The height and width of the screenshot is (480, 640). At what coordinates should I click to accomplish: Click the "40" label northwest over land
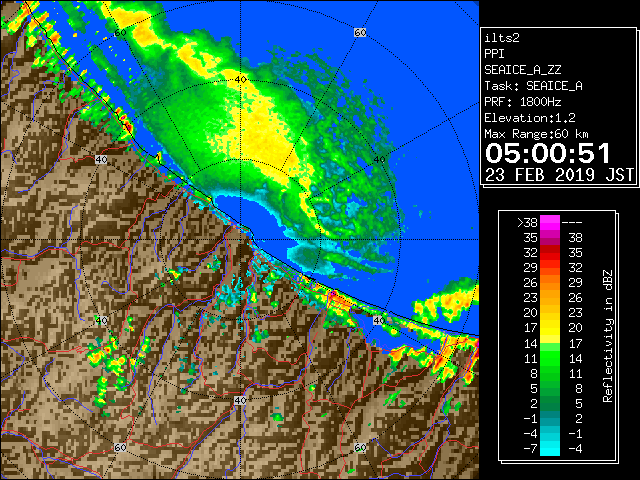tap(101, 160)
